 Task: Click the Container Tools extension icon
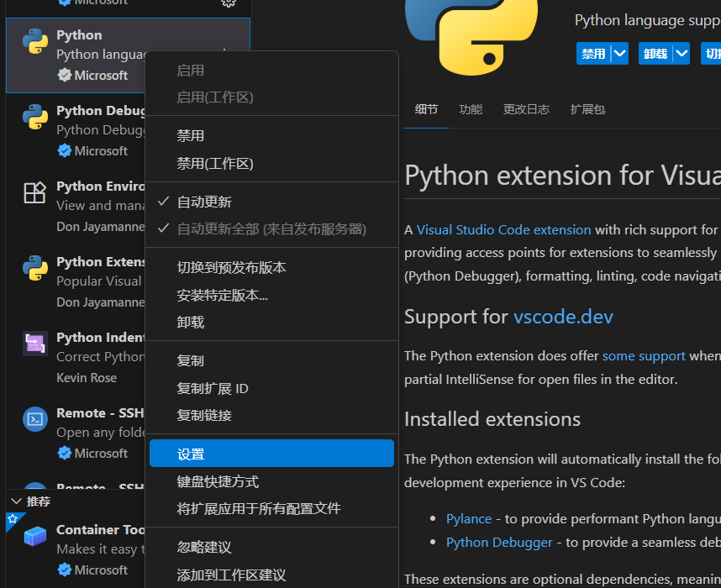coord(35,536)
